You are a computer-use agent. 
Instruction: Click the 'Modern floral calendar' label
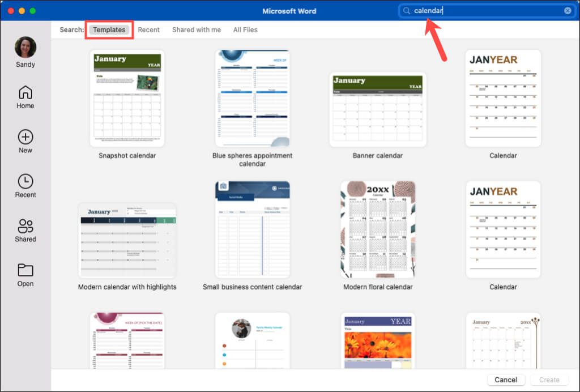(x=378, y=287)
